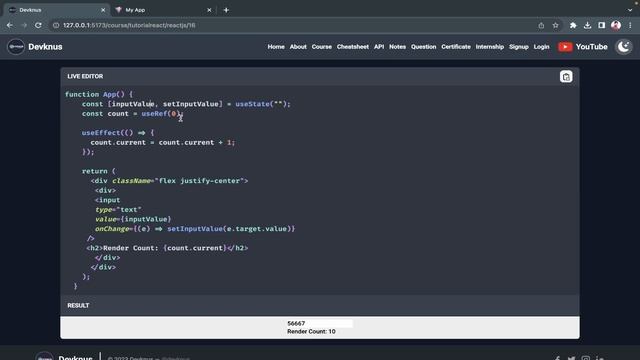This screenshot has width=640, height=360.
Task: Click the result text input field
Action: tap(320, 323)
